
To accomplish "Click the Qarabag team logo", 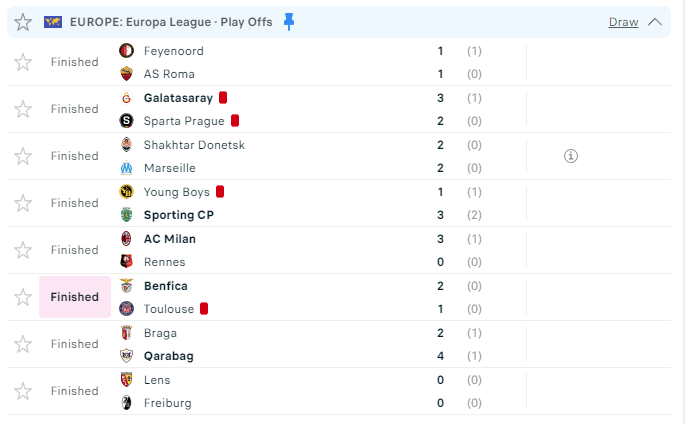I will (126, 356).
